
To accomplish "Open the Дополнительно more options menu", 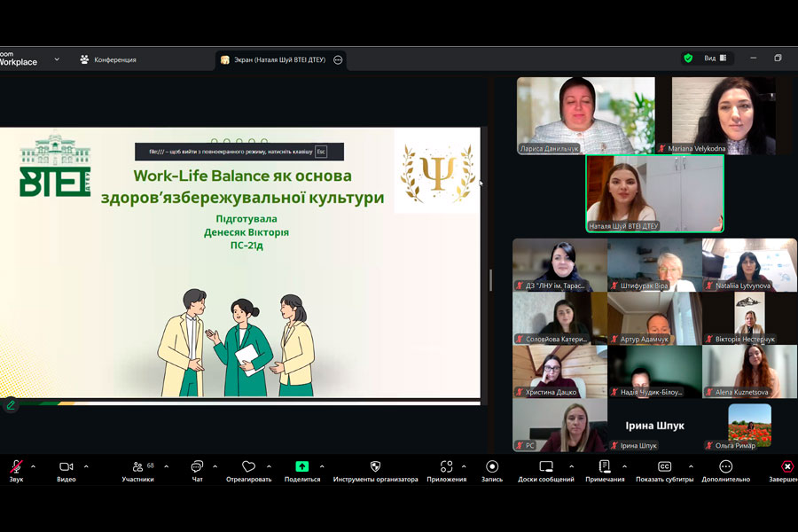I will pos(725,467).
